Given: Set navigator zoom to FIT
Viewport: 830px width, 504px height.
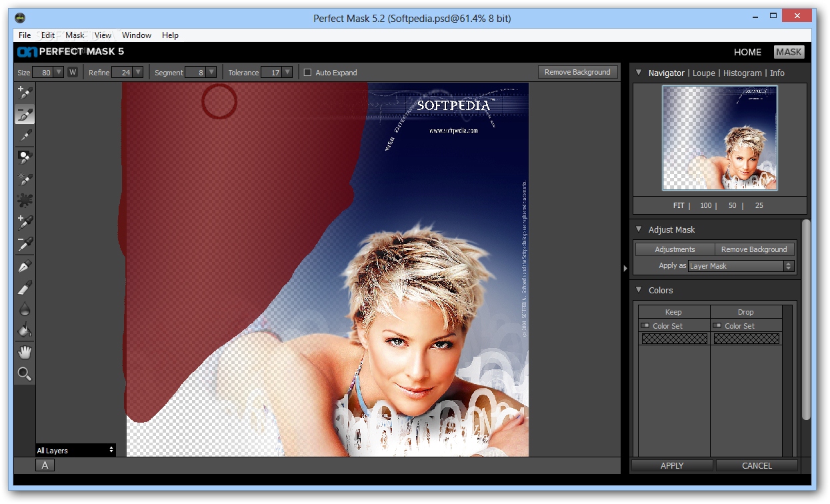Looking at the screenshot, I should tap(679, 205).
